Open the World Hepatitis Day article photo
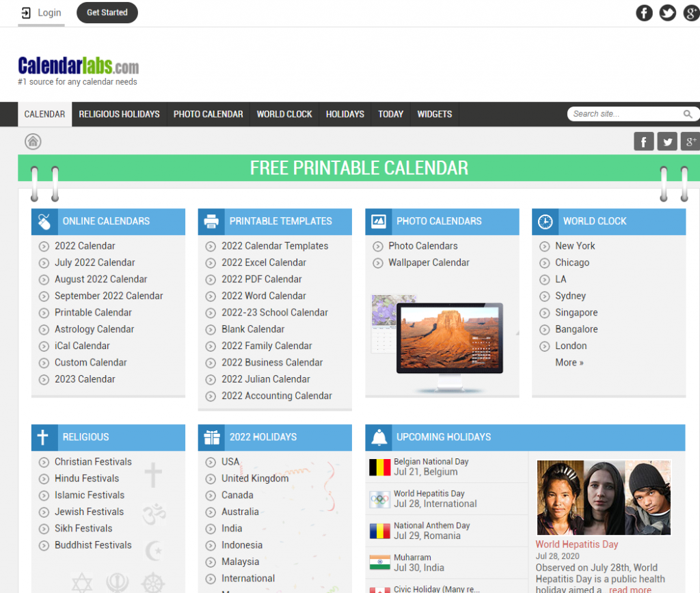This screenshot has height=593, width=700. [604, 497]
